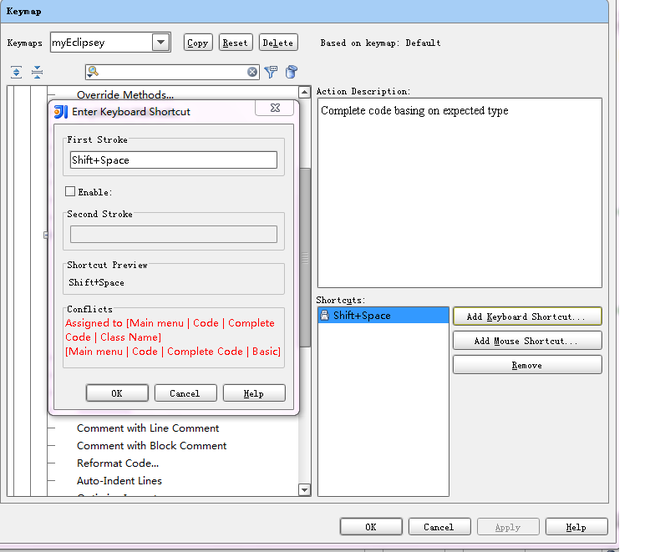Screen dimensions: 650x552
Task: Cancel the Enter Keyboard Shortcut dialog
Action: click(185, 393)
